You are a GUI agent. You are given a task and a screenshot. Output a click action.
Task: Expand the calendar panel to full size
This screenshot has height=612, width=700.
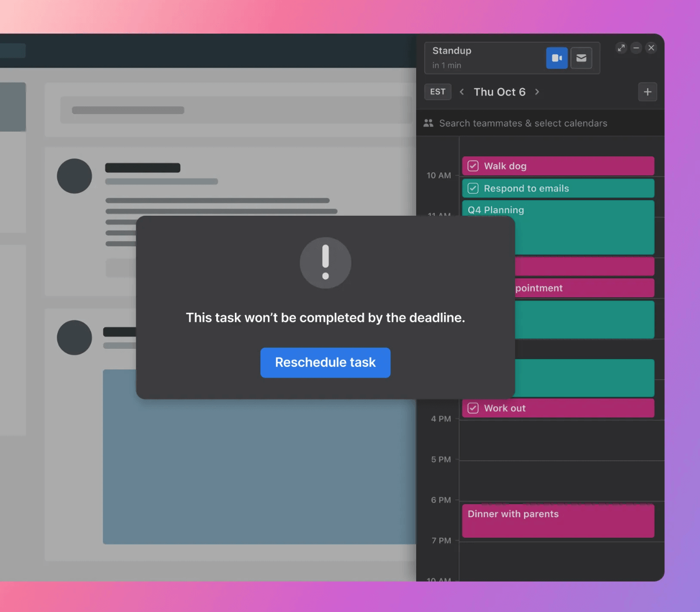tap(621, 48)
